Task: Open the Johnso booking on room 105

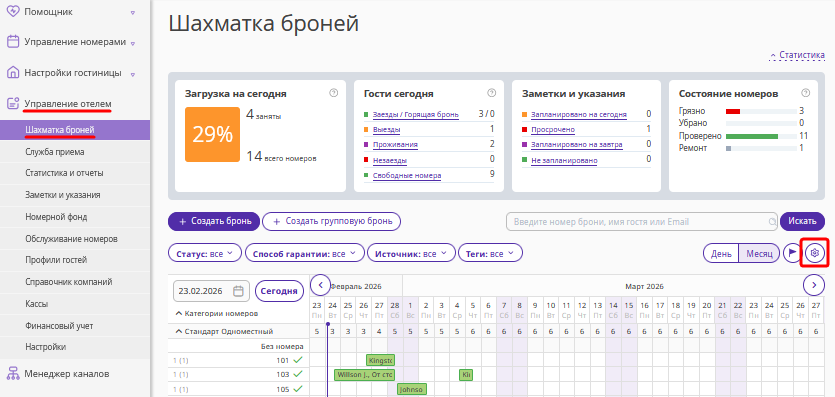Action: [x=412, y=389]
